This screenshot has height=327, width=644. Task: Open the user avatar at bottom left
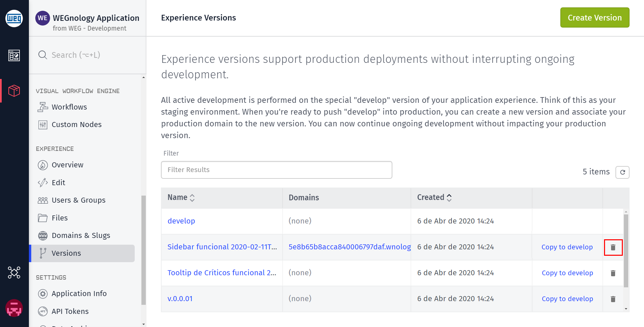14,308
